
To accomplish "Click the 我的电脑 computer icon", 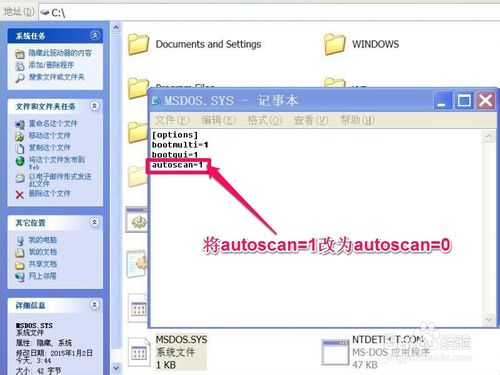I will coord(20,240).
